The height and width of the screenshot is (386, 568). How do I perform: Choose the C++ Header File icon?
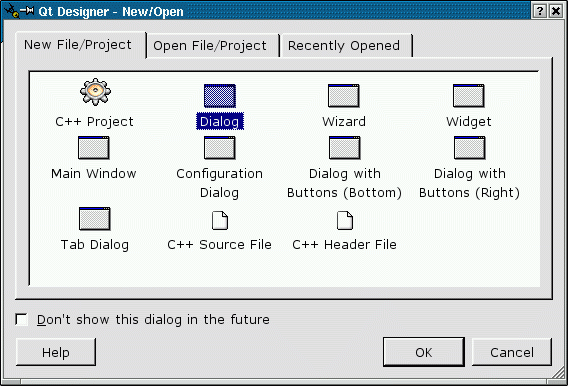click(x=345, y=221)
